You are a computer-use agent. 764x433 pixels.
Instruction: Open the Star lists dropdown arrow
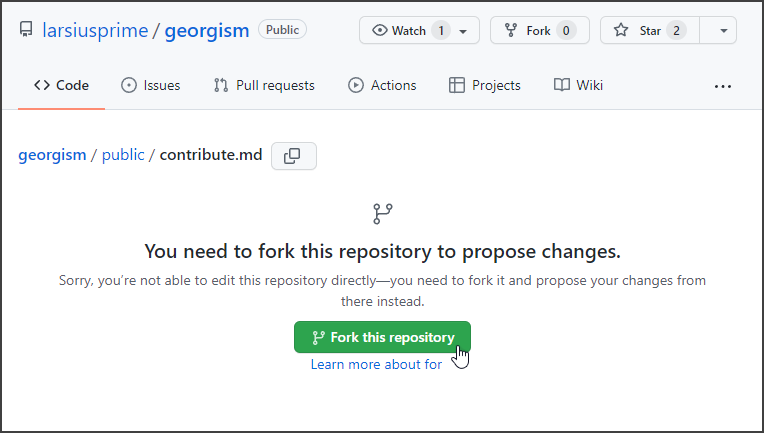pyautogui.click(x=722, y=31)
